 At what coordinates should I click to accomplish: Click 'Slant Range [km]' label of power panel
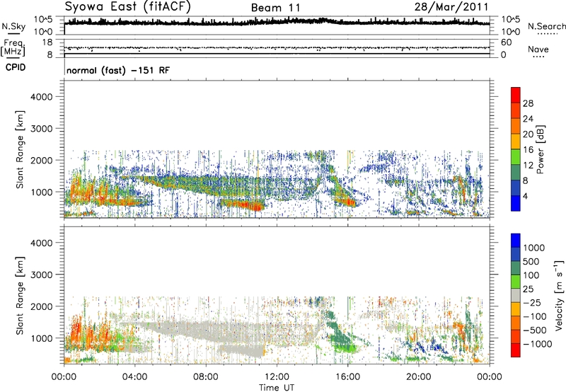20,149
